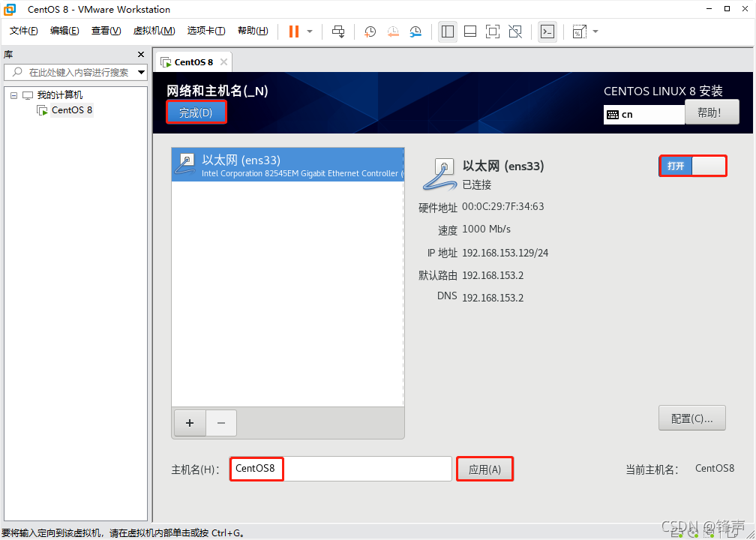Viewport: 756px width, 540px height.
Task: Open the snapshot manager icon
Action: pyautogui.click(x=415, y=31)
